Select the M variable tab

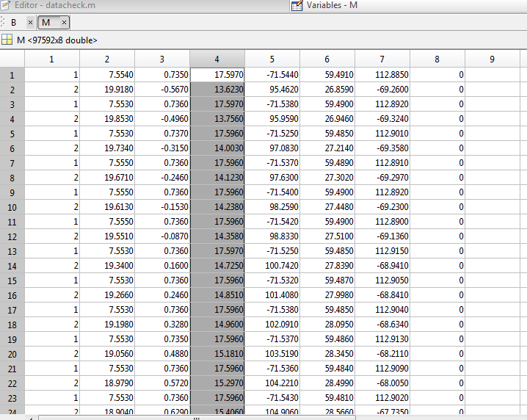(46, 23)
